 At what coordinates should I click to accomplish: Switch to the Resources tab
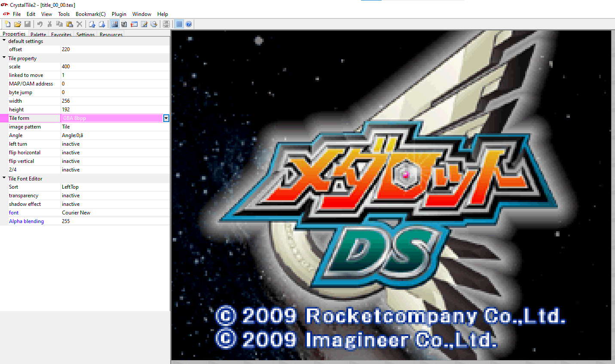(x=111, y=34)
